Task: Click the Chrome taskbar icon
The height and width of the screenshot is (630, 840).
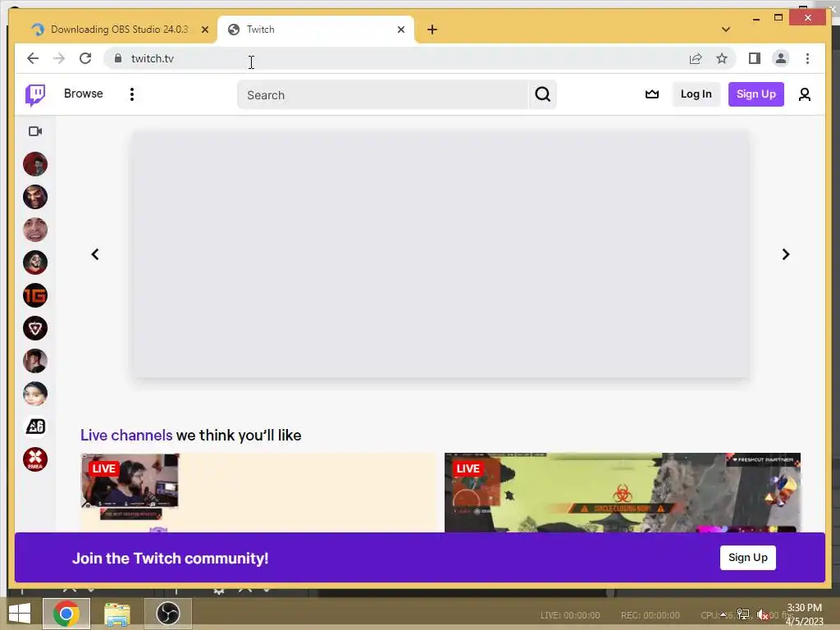Action: pos(66,614)
